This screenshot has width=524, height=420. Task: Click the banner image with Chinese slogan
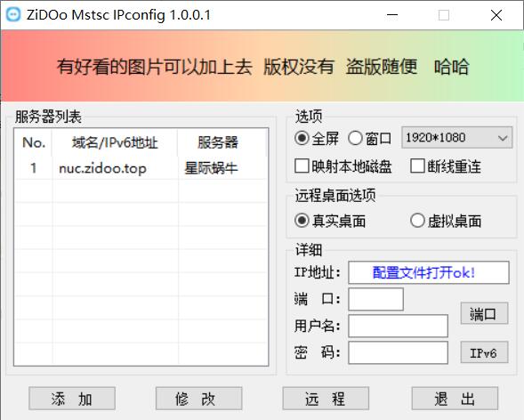262,66
